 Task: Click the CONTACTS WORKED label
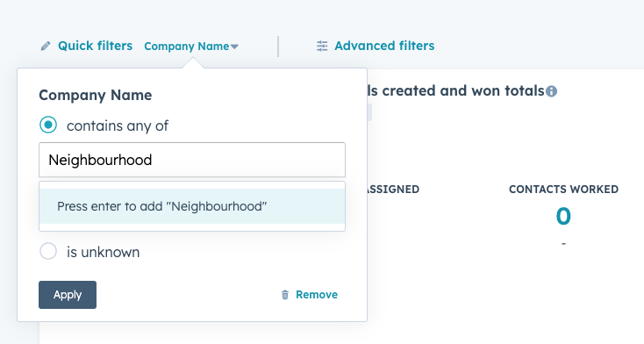pyautogui.click(x=563, y=189)
